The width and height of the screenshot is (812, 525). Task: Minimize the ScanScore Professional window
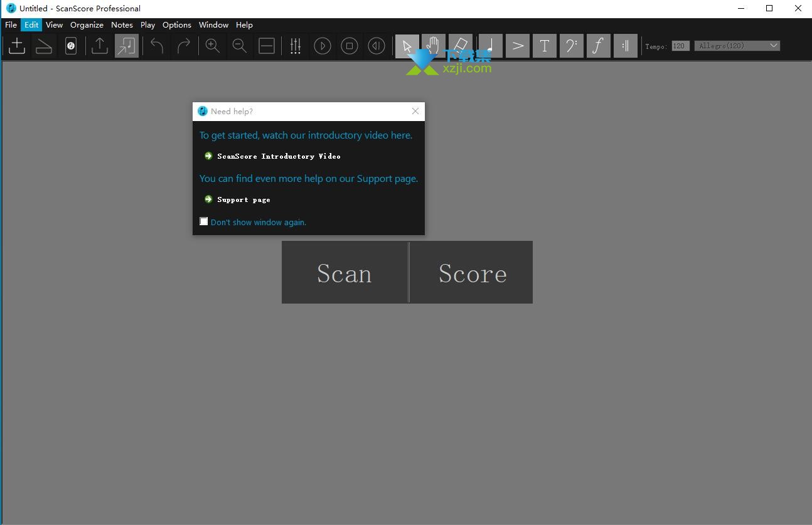(741, 8)
